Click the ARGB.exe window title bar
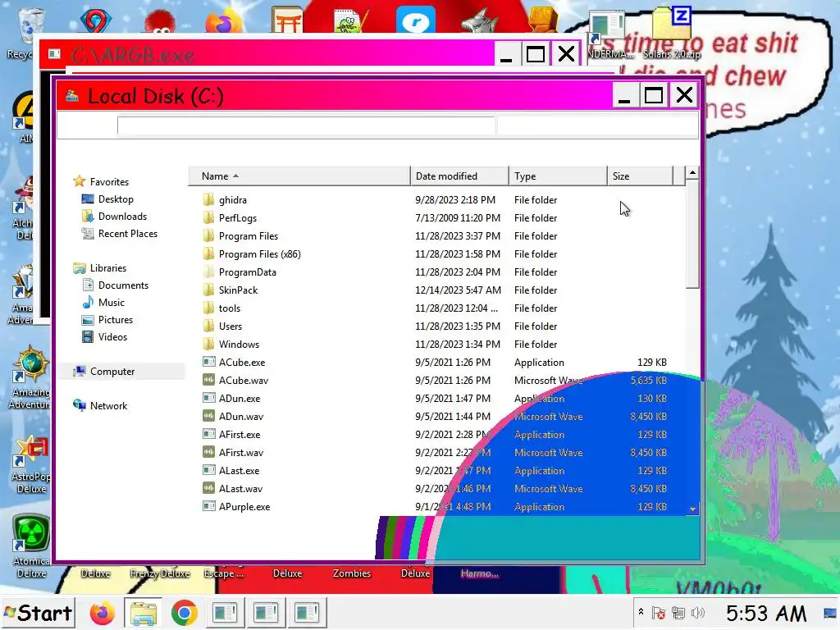Viewport: 840px width, 630px height. pyautogui.click(x=267, y=54)
